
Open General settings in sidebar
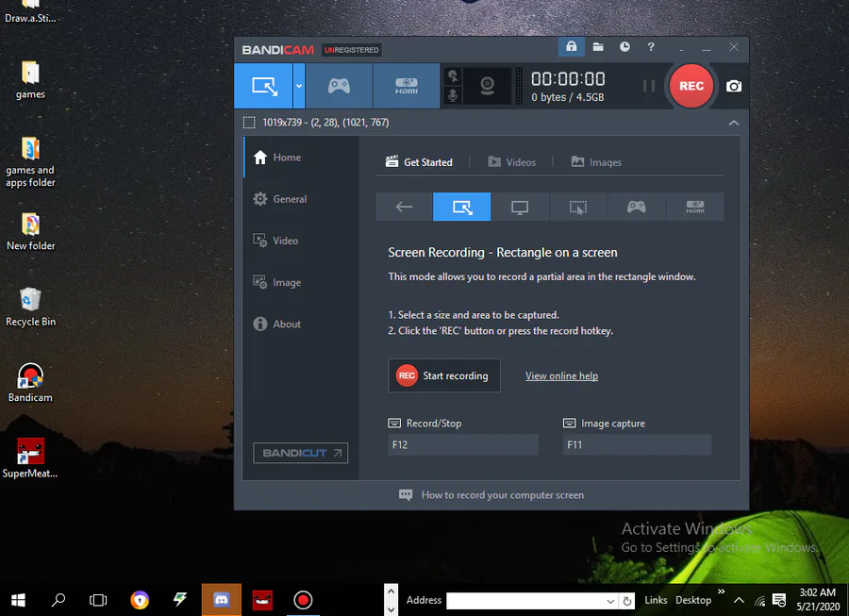tap(301, 199)
